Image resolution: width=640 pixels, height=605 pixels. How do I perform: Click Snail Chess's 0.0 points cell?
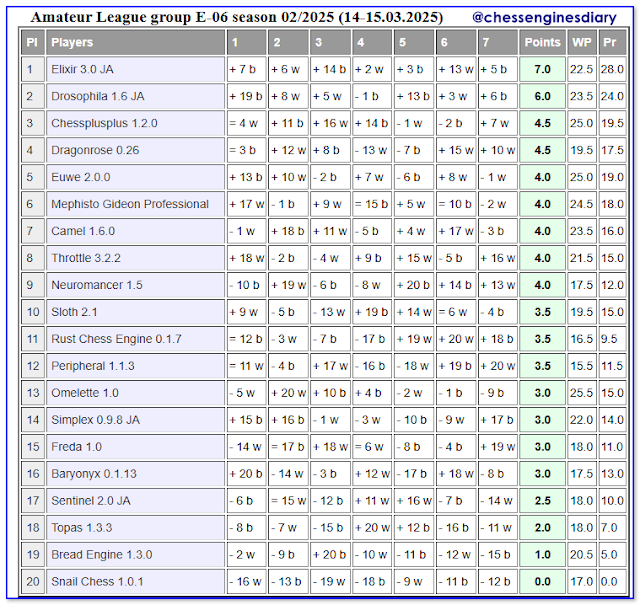click(542, 581)
